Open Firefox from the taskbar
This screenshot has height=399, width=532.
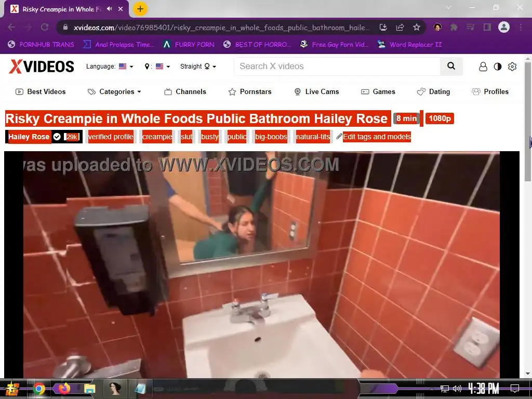pos(64,389)
